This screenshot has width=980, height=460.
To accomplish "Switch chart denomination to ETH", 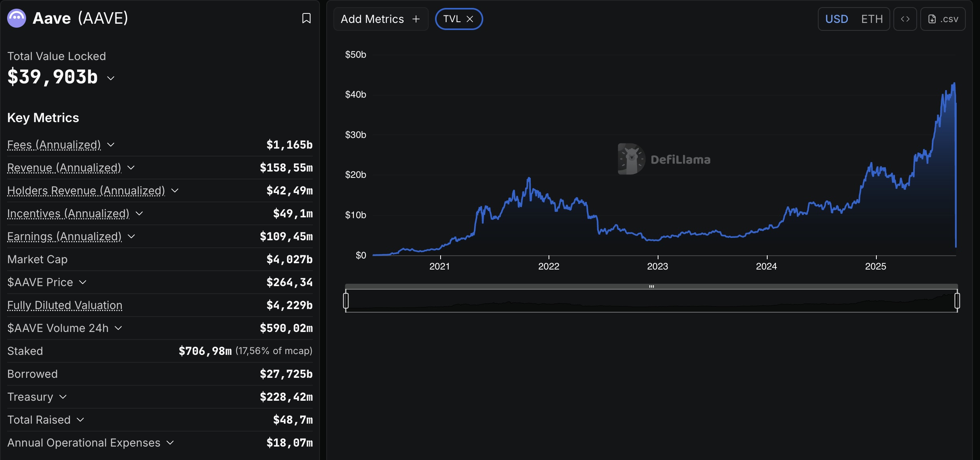I will pyautogui.click(x=872, y=19).
